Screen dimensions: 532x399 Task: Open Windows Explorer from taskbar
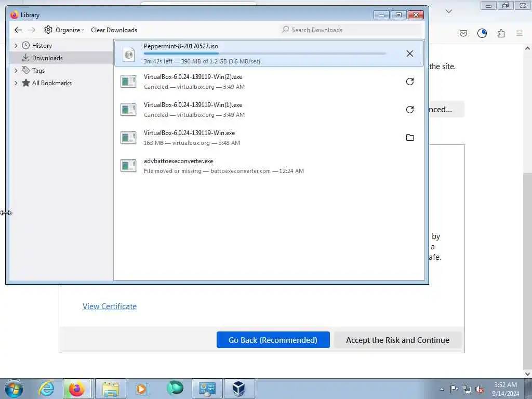(111, 389)
